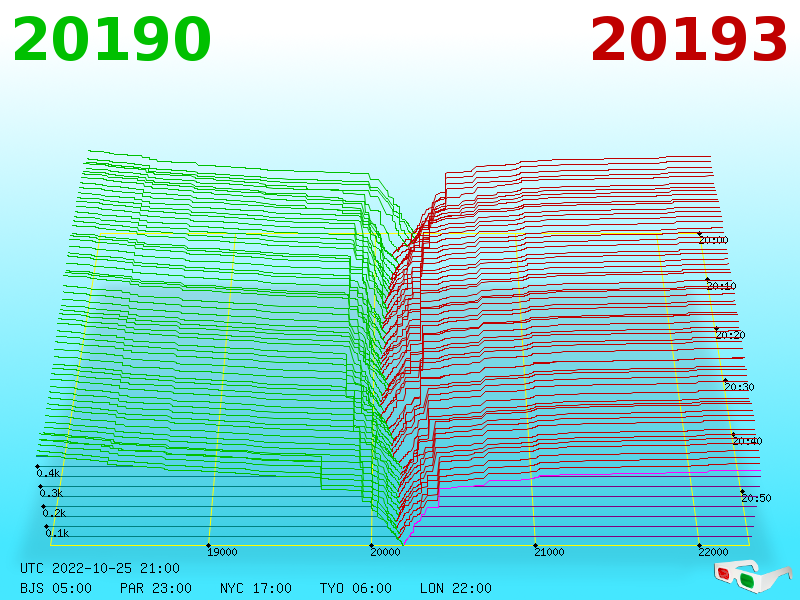The height and width of the screenshot is (600, 800).
Task: Click the 20:20 time axis label
Action: [731, 335]
